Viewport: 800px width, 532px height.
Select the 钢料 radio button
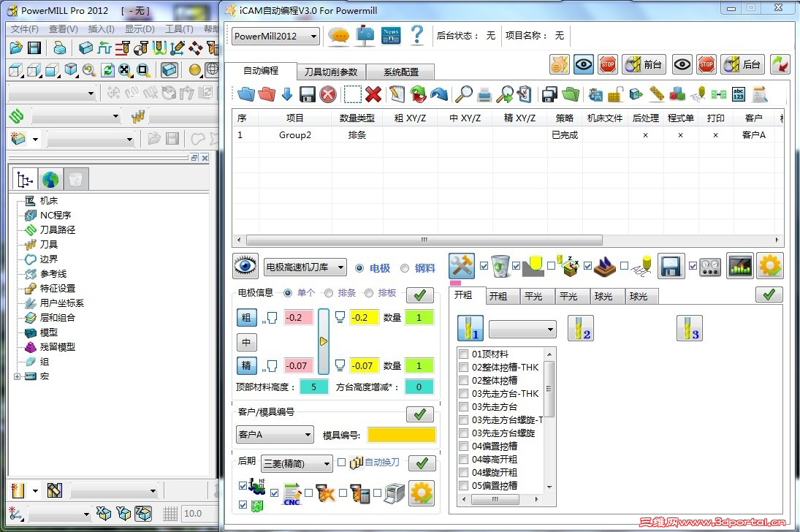pyautogui.click(x=405, y=268)
